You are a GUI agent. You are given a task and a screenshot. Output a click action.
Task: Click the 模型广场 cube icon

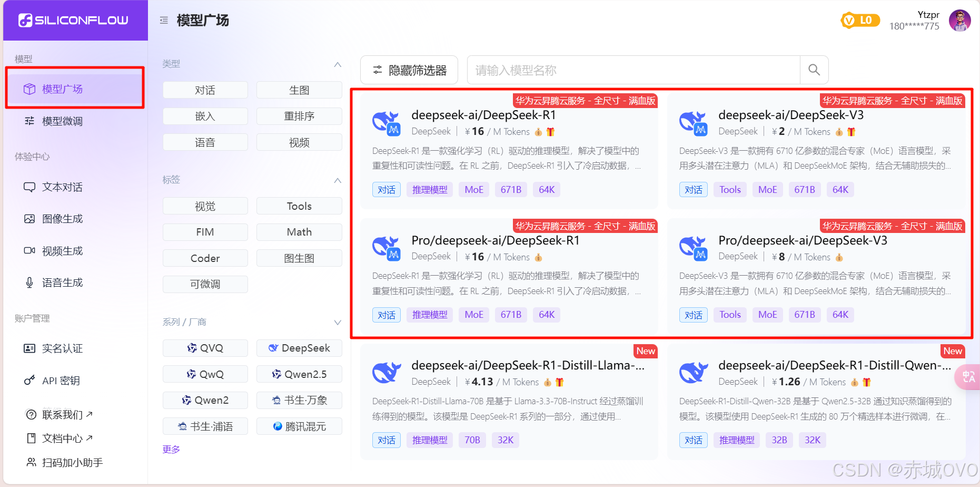tap(29, 89)
